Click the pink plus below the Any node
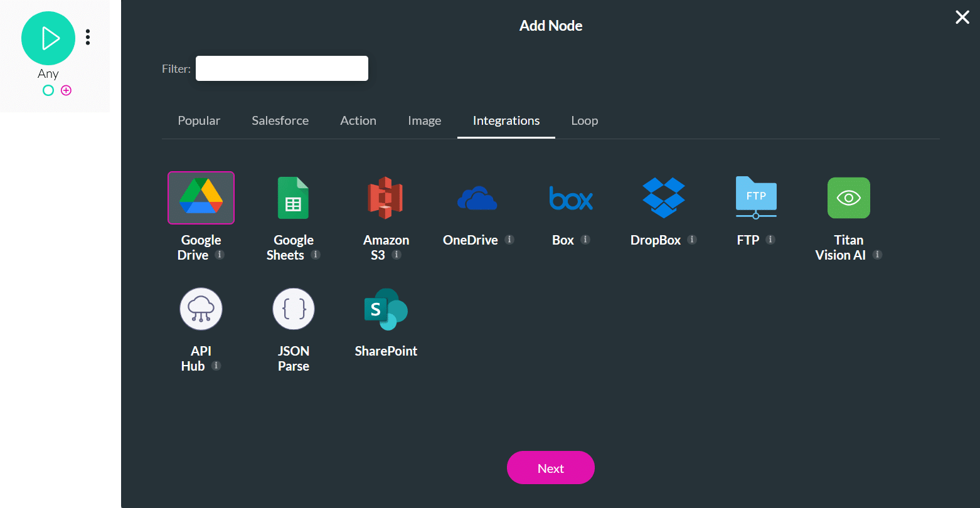980x508 pixels. click(66, 90)
